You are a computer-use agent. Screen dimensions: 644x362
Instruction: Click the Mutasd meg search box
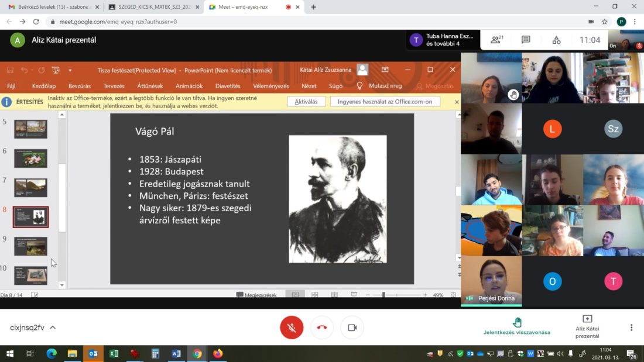point(379,86)
